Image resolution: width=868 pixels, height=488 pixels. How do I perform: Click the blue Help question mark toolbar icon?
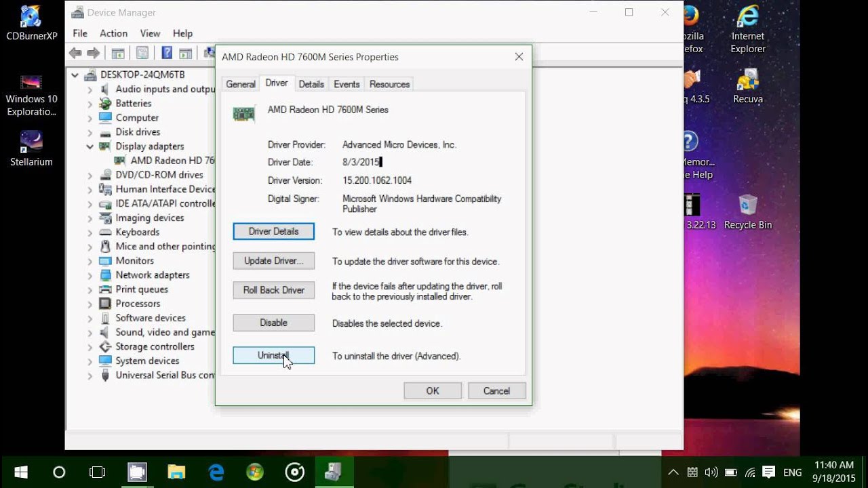pos(166,53)
